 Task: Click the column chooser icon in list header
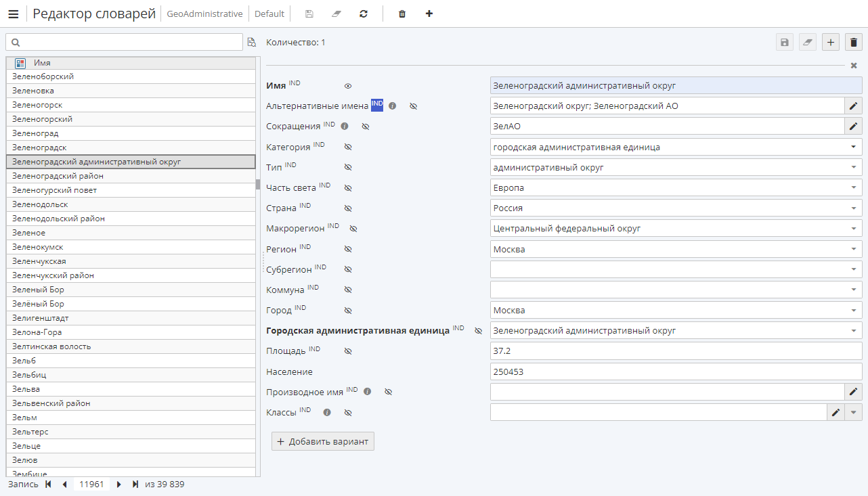click(x=20, y=63)
